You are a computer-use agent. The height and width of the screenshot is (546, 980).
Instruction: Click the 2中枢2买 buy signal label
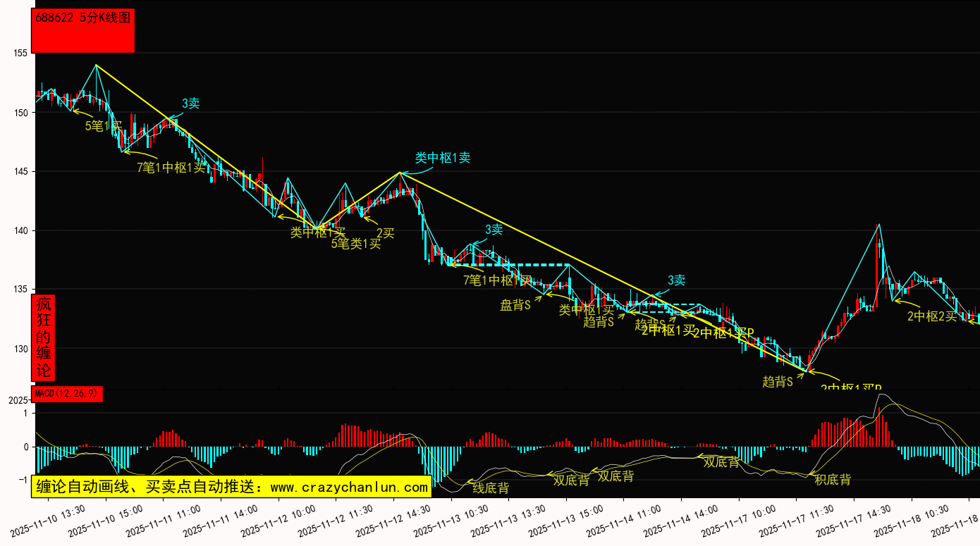click(x=931, y=316)
